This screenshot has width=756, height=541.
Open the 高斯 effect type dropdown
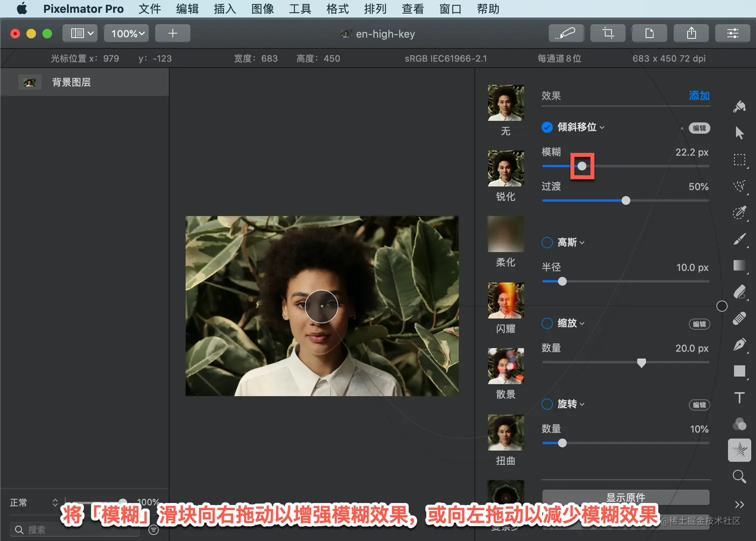coord(571,242)
